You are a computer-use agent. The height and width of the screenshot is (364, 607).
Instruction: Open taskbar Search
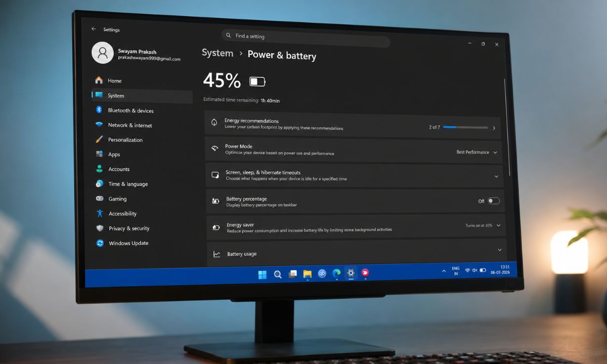coord(278,275)
